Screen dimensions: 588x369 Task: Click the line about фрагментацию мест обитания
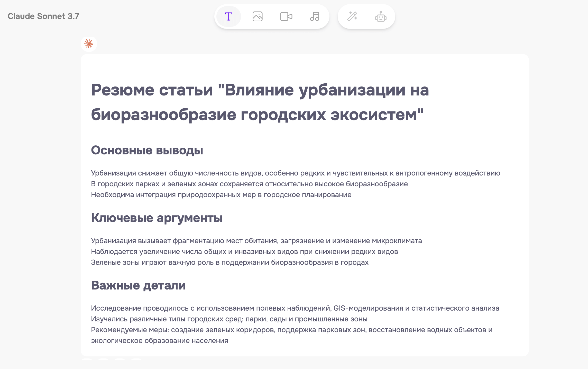256,241
